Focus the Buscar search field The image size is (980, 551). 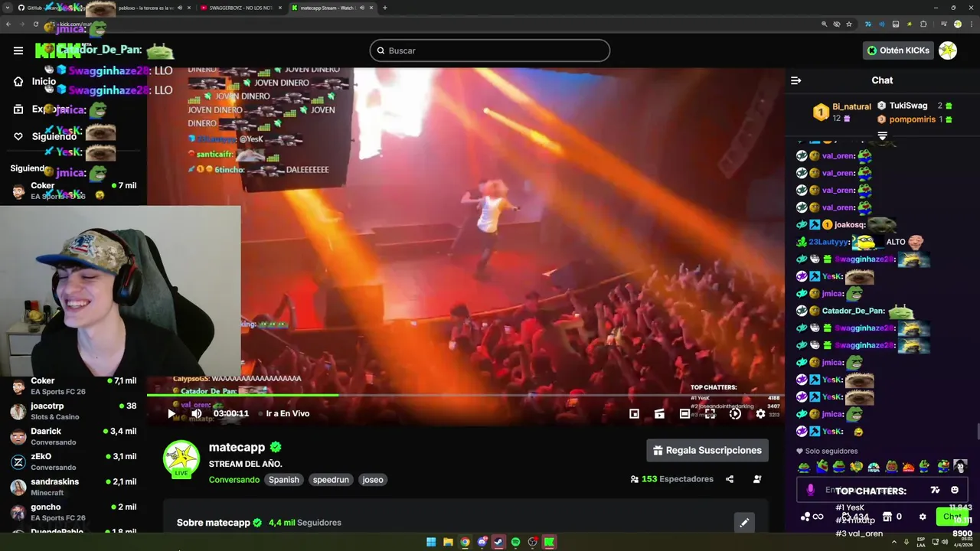coord(490,51)
